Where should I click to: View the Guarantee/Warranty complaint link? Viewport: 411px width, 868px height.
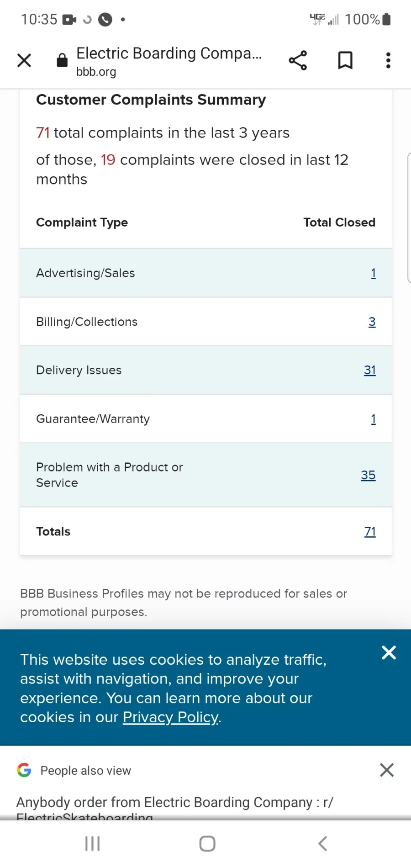pyautogui.click(x=373, y=419)
